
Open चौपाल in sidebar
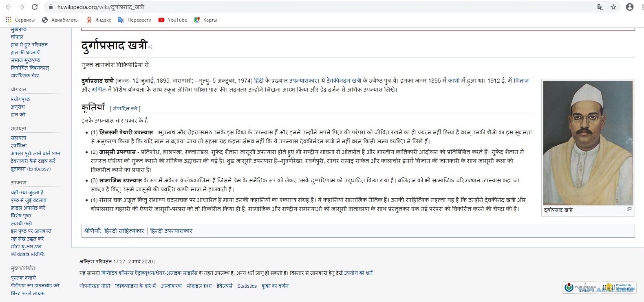(17, 37)
